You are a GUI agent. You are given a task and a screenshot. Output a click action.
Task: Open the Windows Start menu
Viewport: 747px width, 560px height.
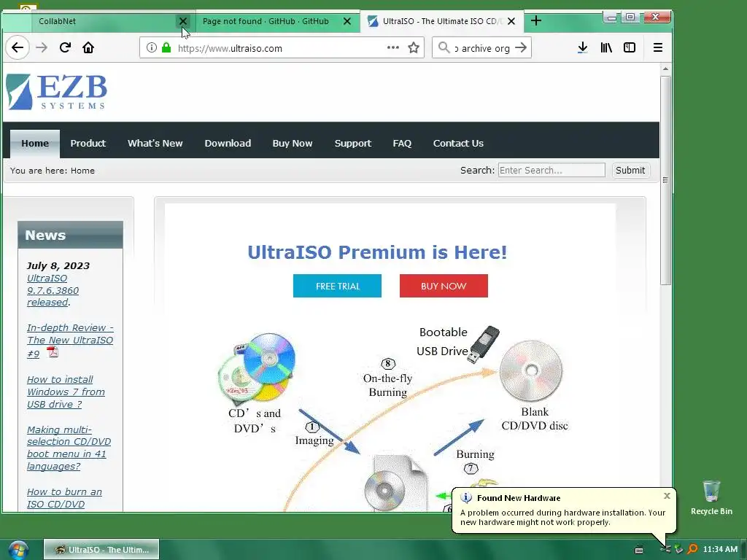[x=18, y=550]
